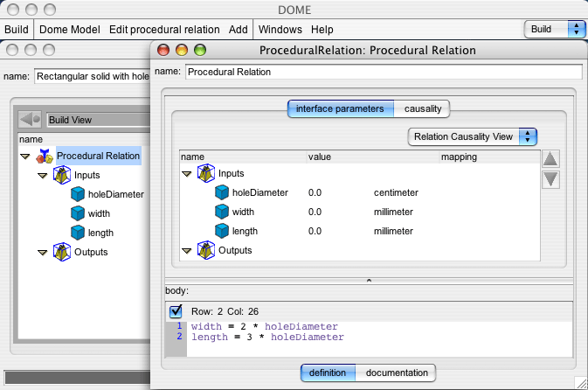The height and width of the screenshot is (390, 588).
Task: Click the holeDiameter cube icon in the parameters table
Action: pos(222,192)
